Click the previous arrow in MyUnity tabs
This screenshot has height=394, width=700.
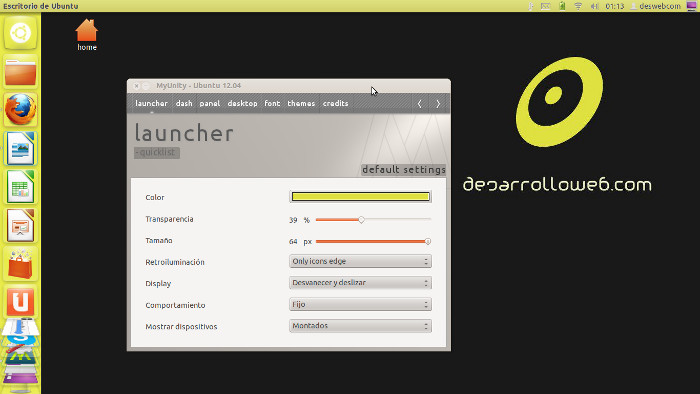pyautogui.click(x=420, y=104)
